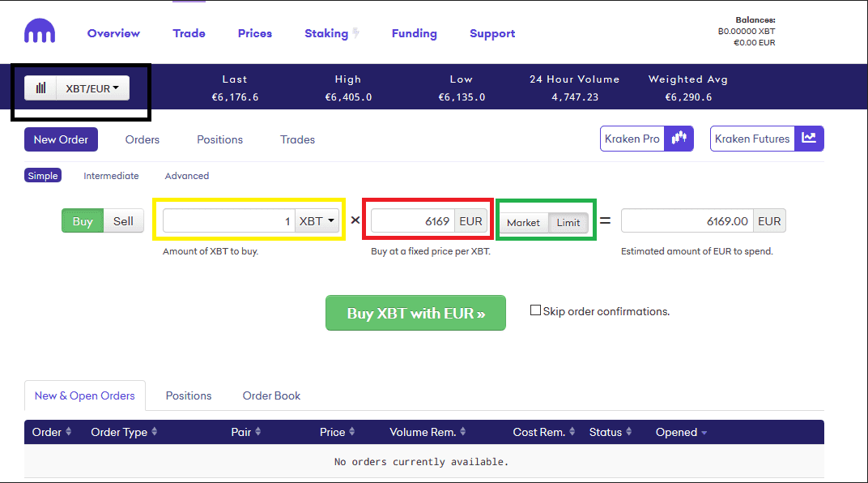Screen dimensions: 868x483
Task: Go to the Funding menu
Action: pyautogui.click(x=414, y=33)
